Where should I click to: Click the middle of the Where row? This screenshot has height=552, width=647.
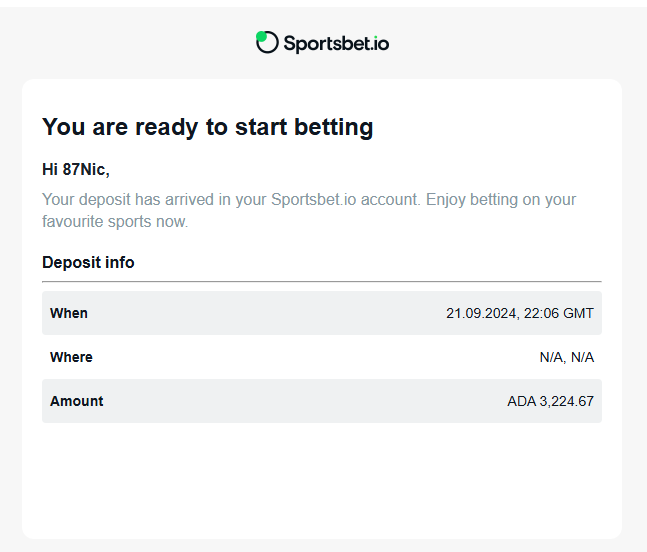[x=321, y=357]
